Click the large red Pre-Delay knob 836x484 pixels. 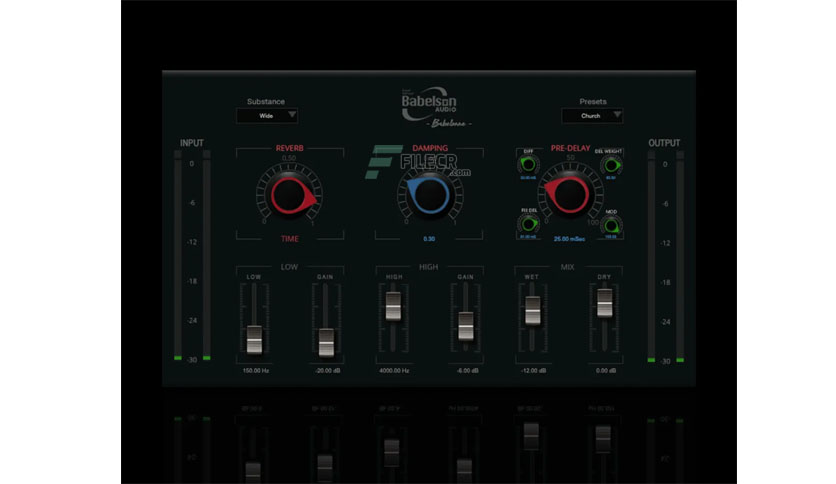pyautogui.click(x=568, y=195)
